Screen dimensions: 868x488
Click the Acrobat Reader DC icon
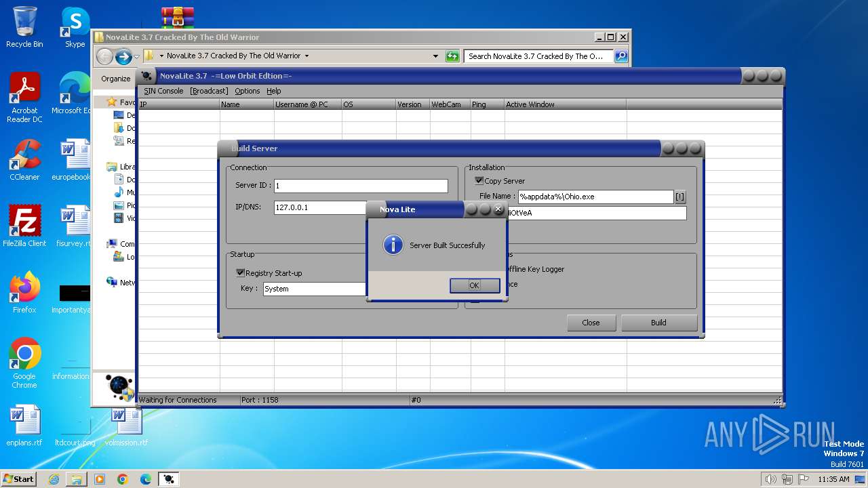[x=24, y=98]
